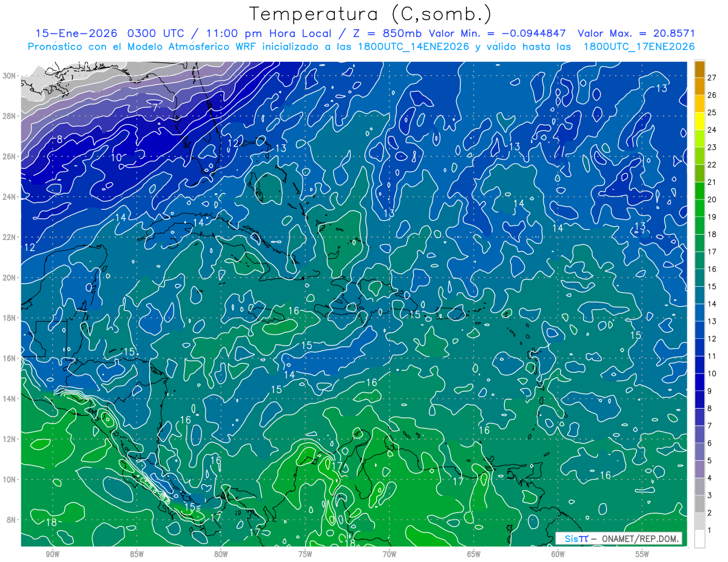Click the '8N' latitude axis label
Viewport: 728px width, 562px height.
(12, 520)
